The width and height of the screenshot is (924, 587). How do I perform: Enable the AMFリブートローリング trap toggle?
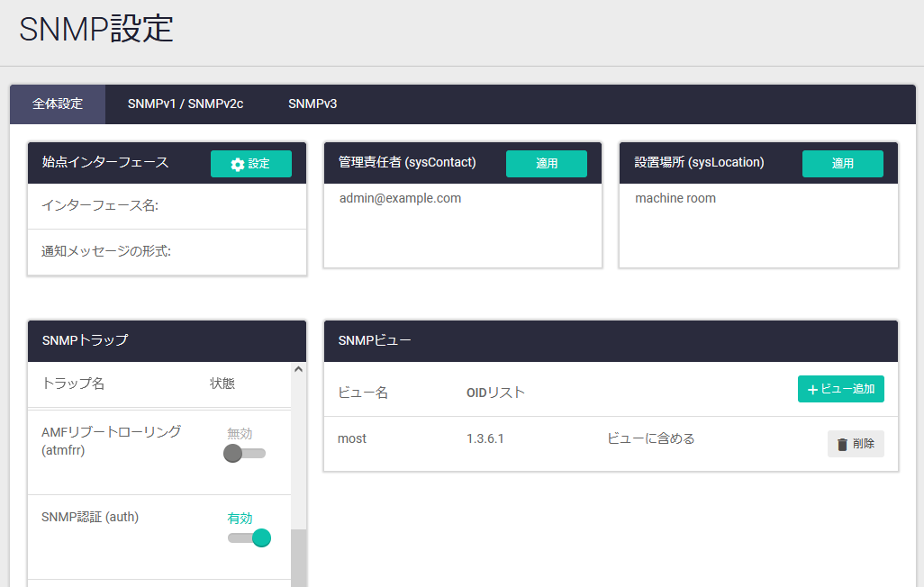(x=244, y=453)
